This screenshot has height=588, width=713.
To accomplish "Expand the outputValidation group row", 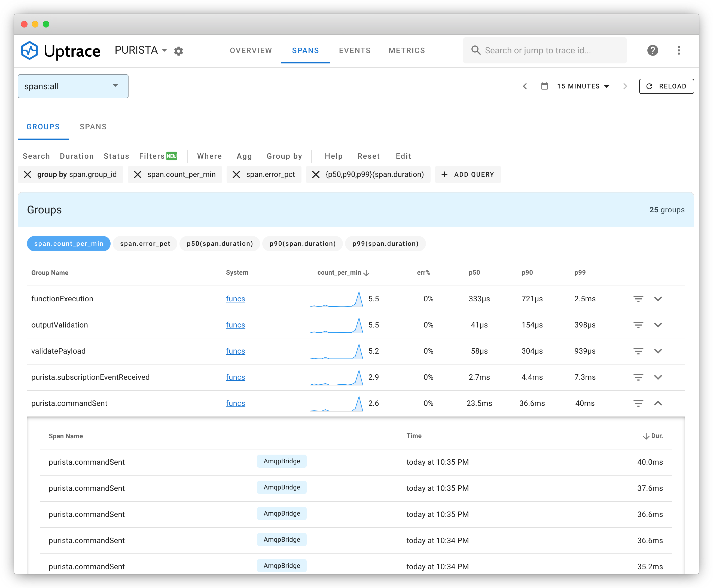I will coord(658,325).
